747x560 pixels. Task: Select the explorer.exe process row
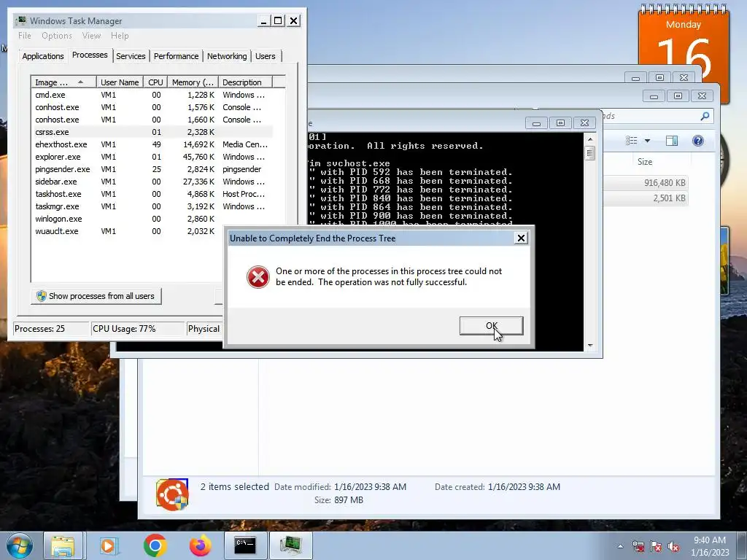152,157
